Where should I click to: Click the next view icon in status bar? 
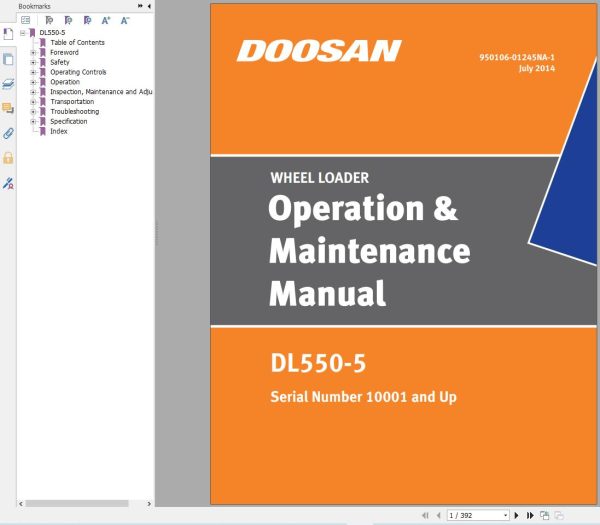click(559, 515)
